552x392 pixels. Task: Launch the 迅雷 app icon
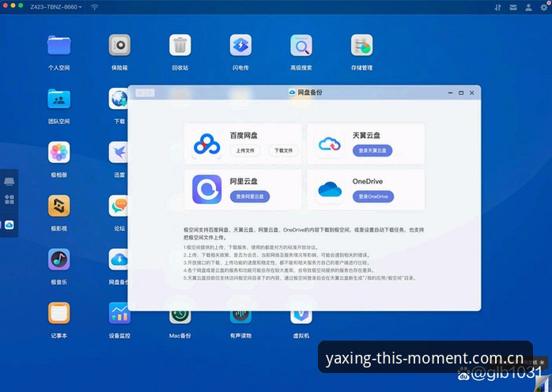[119, 153]
